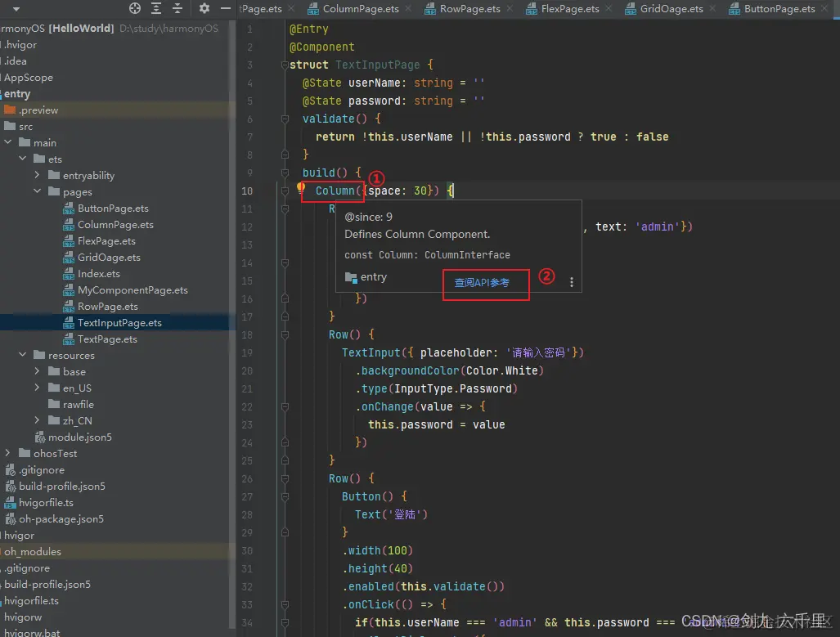Viewport: 840px width, 637px height.
Task: Close the GridOage.ets editor tab
Action: [712, 8]
